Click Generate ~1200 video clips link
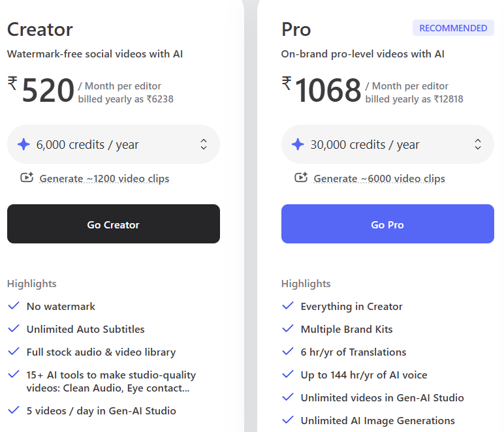This screenshot has height=432, width=504. point(104,178)
